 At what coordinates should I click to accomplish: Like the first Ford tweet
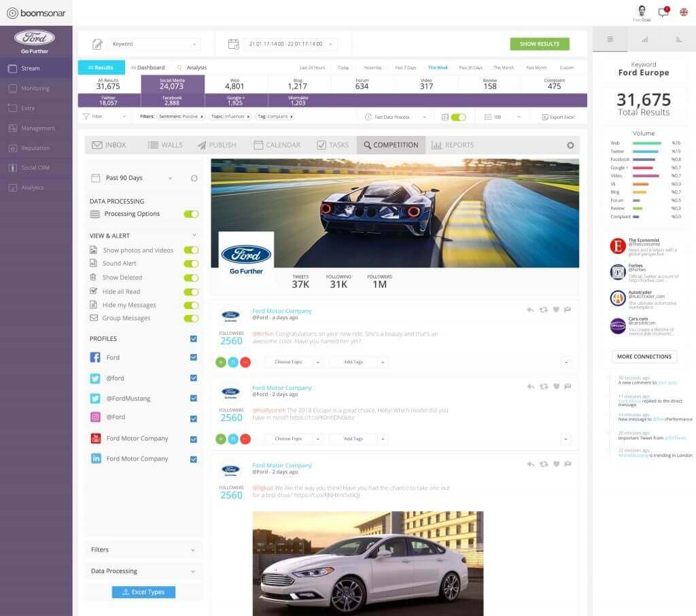tap(556, 310)
